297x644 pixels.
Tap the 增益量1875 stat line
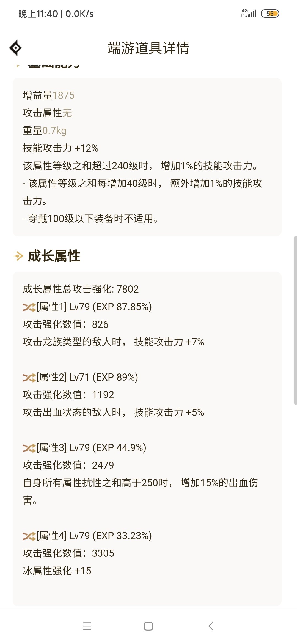point(49,95)
